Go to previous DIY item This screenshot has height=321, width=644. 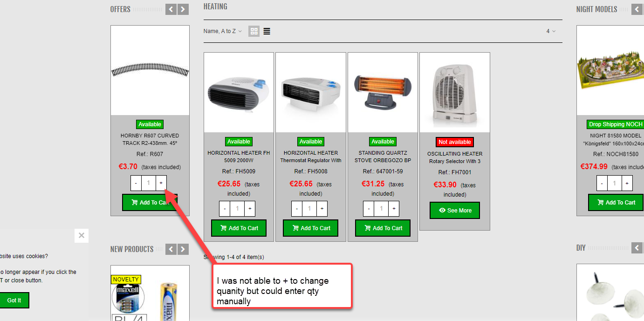637,248
